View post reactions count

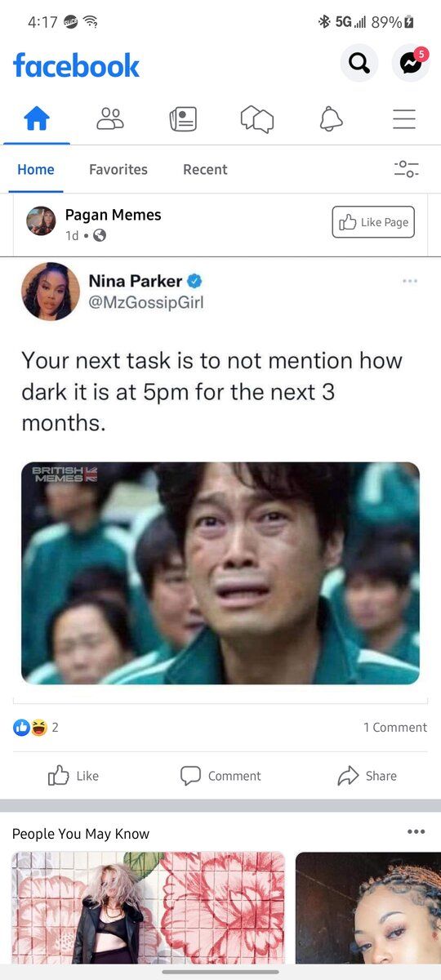coord(35,727)
